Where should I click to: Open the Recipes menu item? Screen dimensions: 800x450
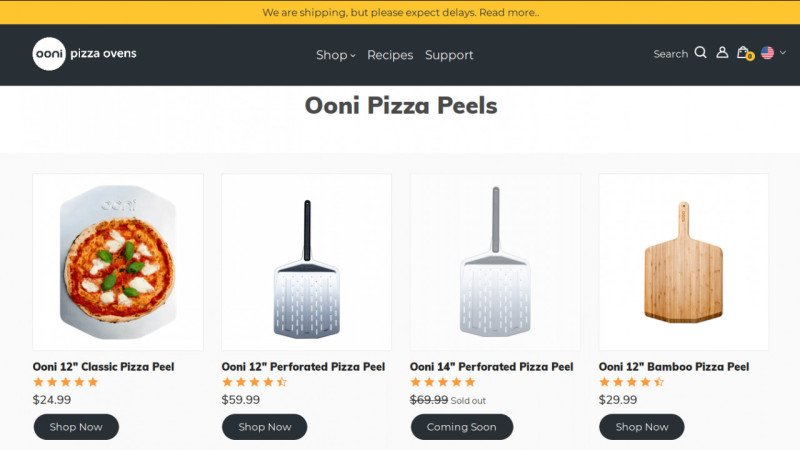coord(390,55)
